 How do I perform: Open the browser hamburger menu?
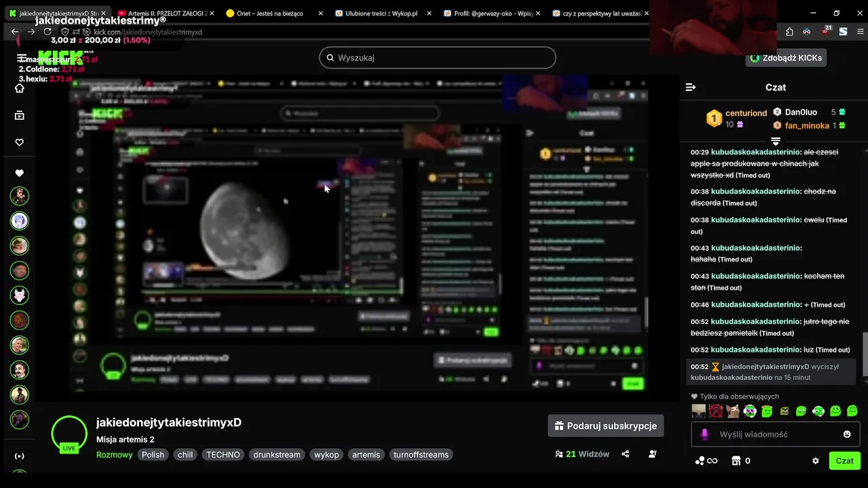click(x=860, y=31)
